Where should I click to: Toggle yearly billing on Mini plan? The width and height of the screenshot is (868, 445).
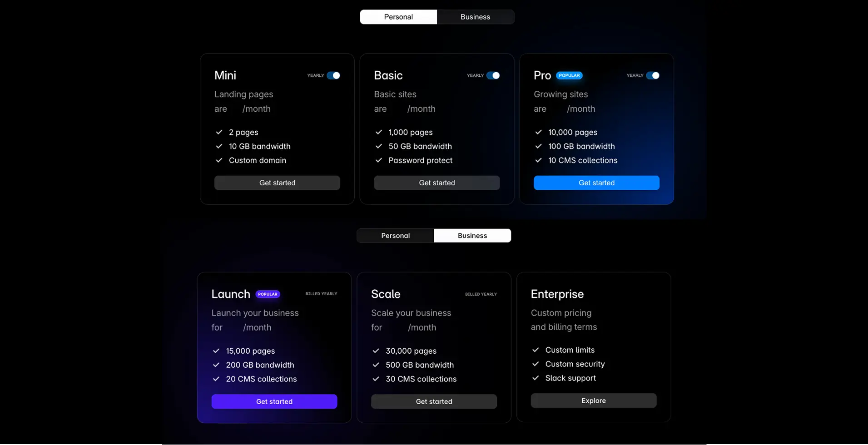coord(333,75)
